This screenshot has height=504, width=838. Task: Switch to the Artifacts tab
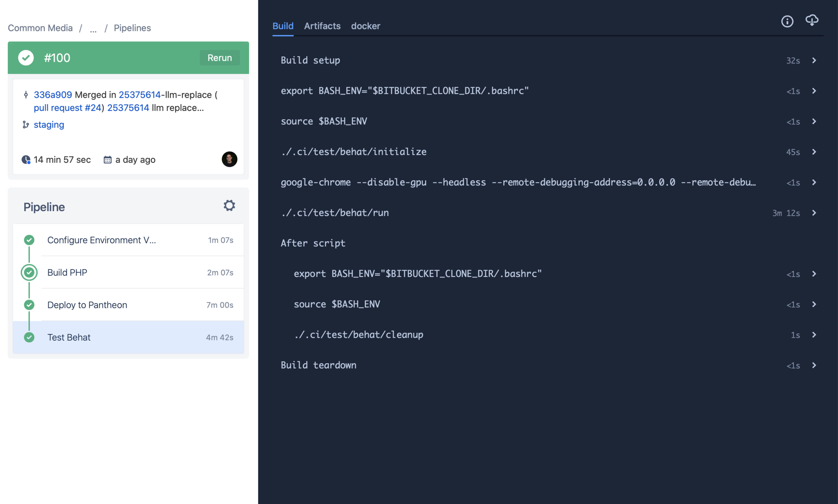pyautogui.click(x=322, y=26)
